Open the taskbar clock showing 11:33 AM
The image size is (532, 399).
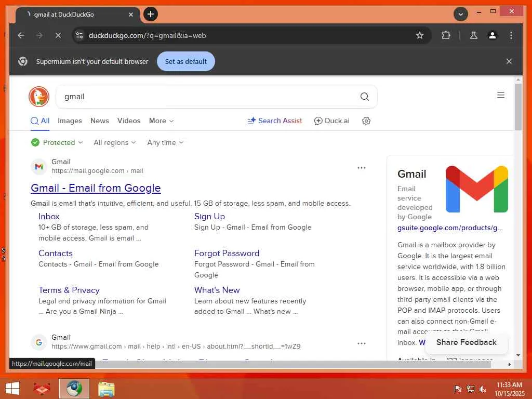(509, 389)
